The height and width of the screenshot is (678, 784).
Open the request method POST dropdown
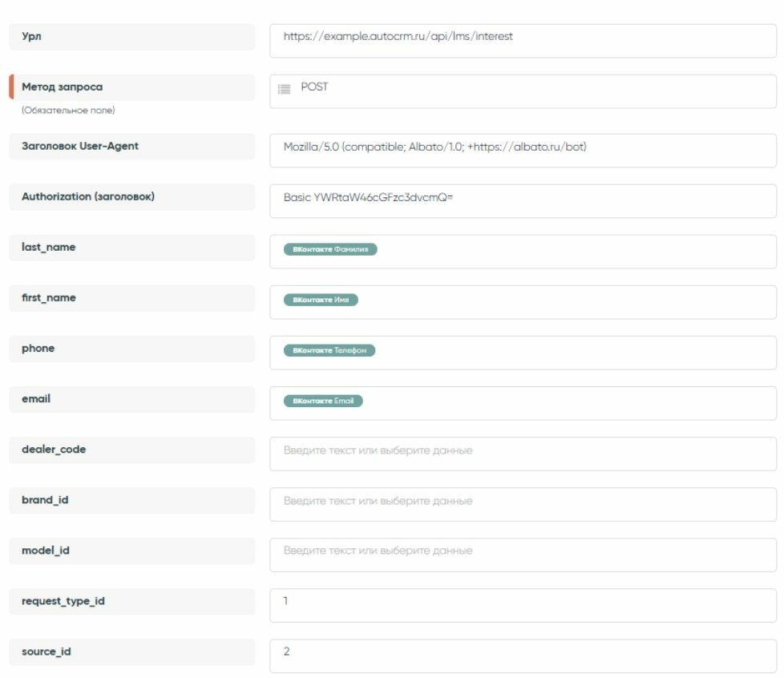[x=523, y=91]
